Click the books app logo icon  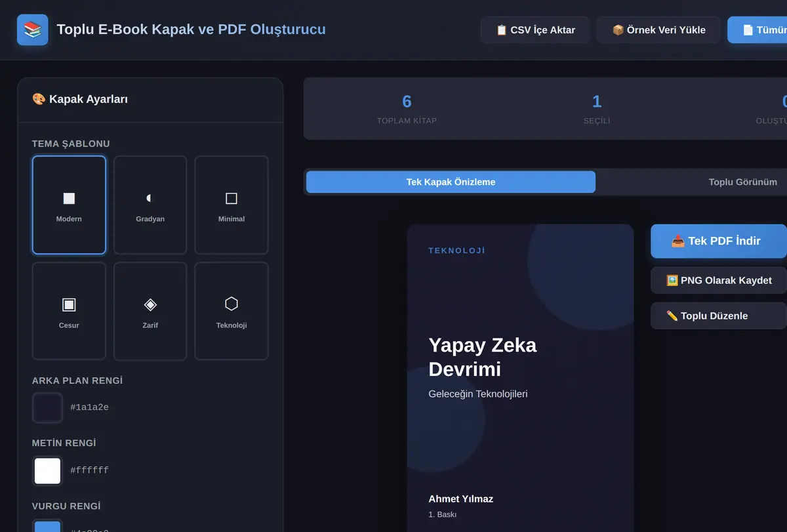point(33,30)
